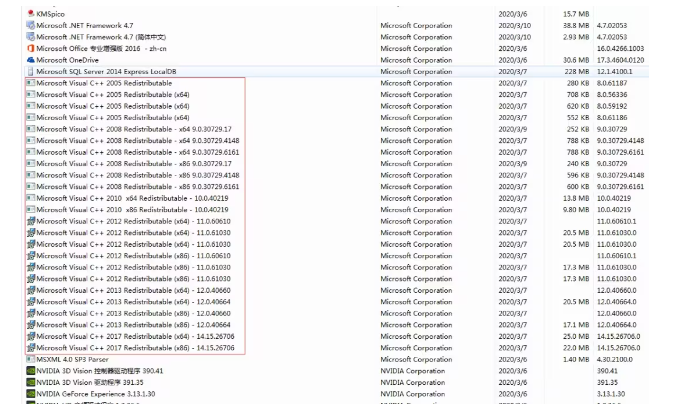Click the MSXML 4.0 SP3 Parser icon

click(29, 360)
